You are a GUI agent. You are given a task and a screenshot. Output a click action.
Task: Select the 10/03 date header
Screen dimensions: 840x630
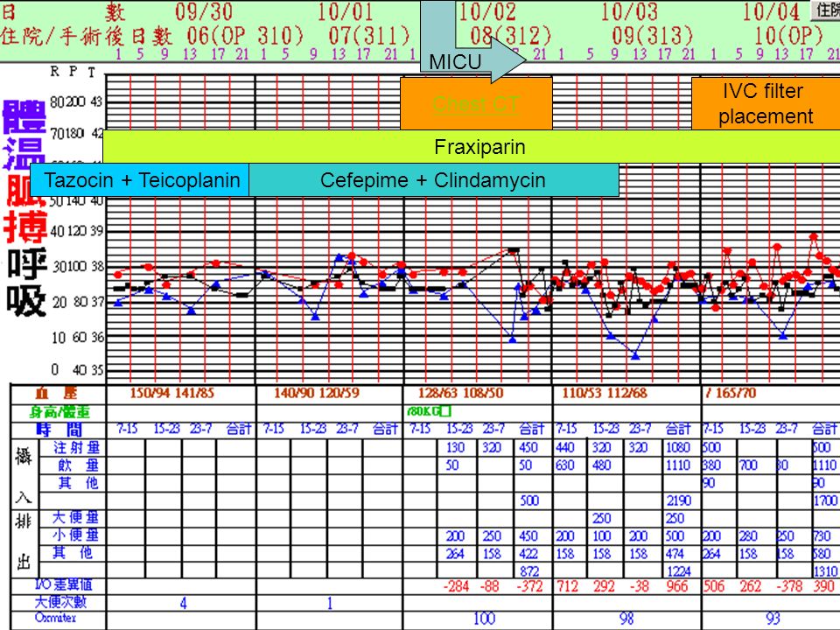[x=629, y=11]
